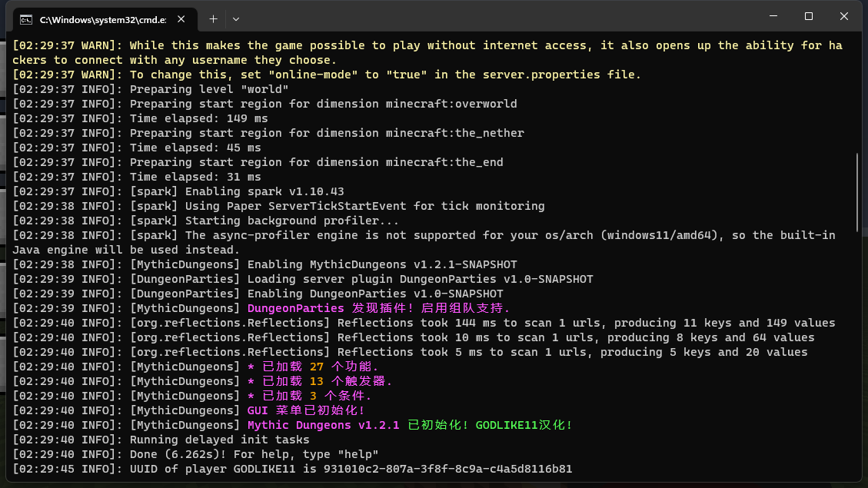Expand the new tab profile dropdown

pos(236,18)
